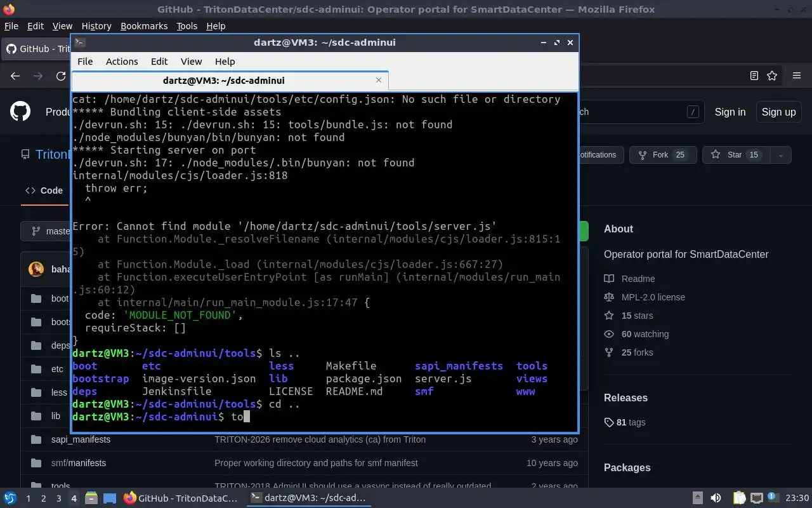Click the clock showing 23:30
The width and height of the screenshot is (812, 508).
[797, 498]
